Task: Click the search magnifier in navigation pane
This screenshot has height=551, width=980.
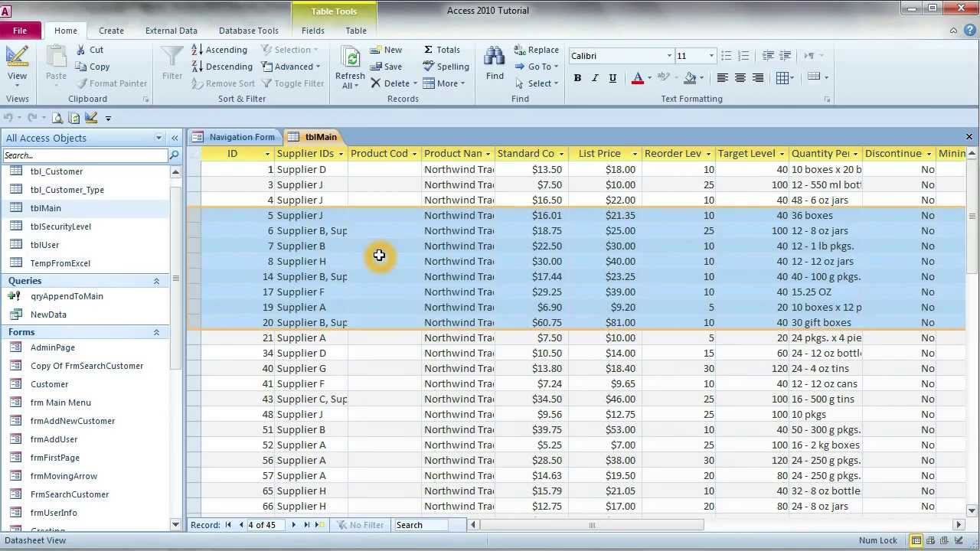Action: (x=174, y=155)
